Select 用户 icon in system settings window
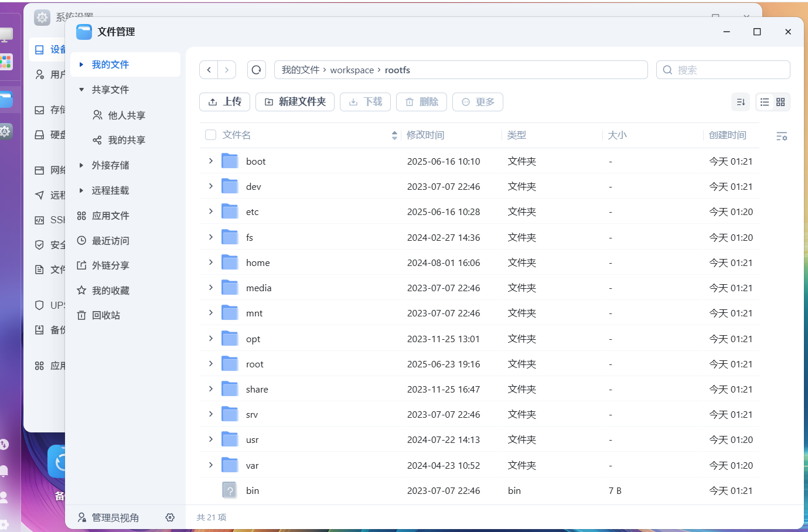The width and height of the screenshot is (808, 532). click(39, 74)
